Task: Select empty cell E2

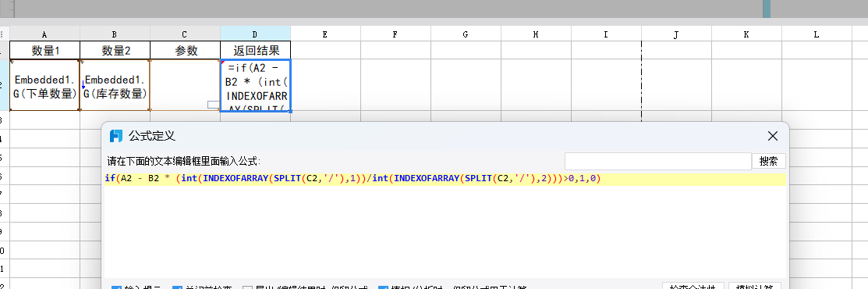Action: (x=325, y=85)
